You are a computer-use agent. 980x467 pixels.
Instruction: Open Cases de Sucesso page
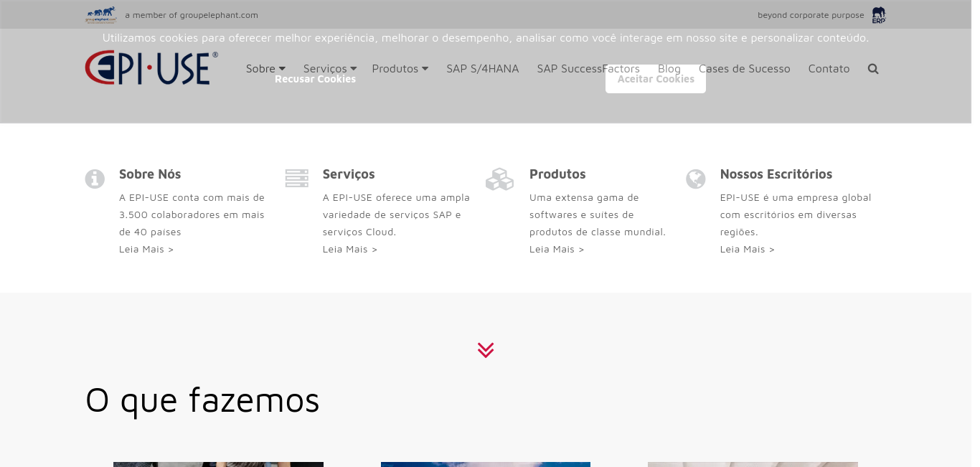click(745, 69)
